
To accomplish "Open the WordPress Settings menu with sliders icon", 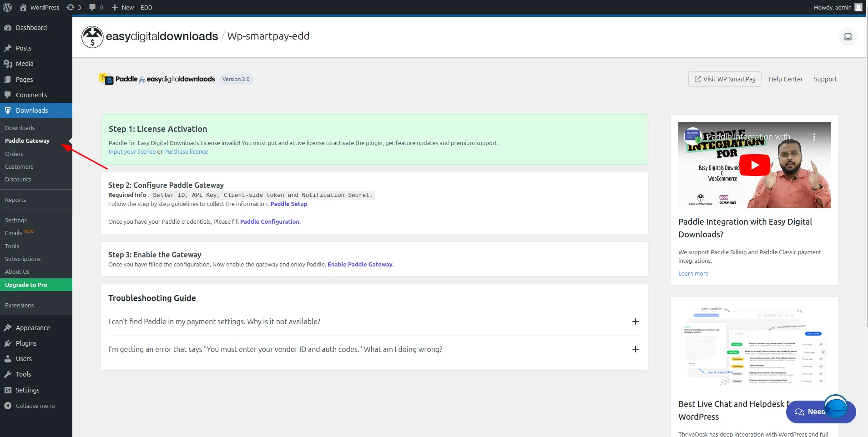I will coord(36,390).
